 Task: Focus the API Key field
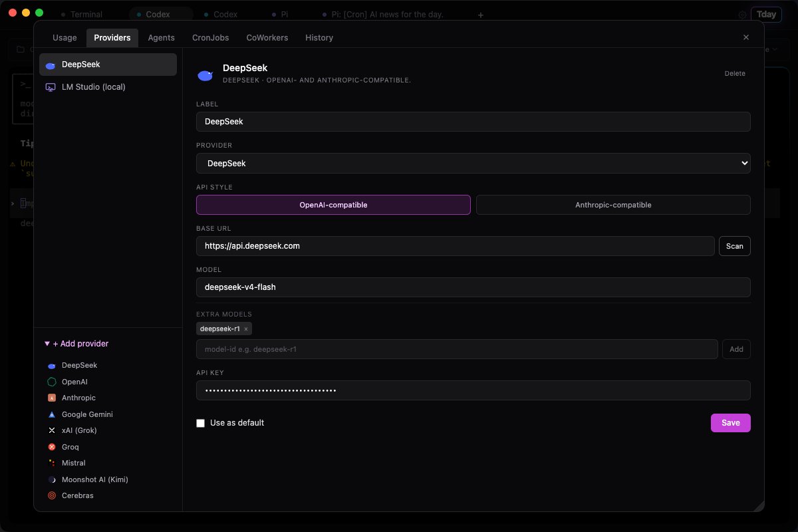tap(473, 390)
